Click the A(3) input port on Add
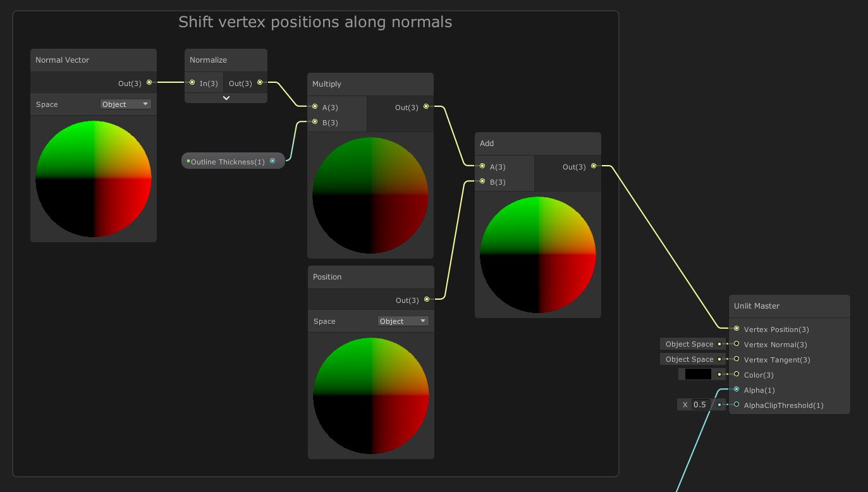This screenshot has width=868, height=492. pyautogui.click(x=482, y=167)
